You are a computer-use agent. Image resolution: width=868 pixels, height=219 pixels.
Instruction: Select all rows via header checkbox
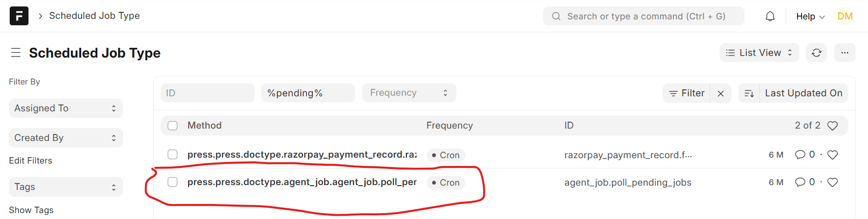173,125
